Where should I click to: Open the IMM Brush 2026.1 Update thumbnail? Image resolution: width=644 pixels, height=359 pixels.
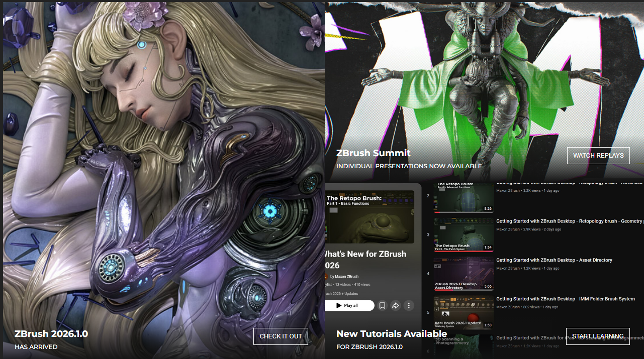point(464,312)
